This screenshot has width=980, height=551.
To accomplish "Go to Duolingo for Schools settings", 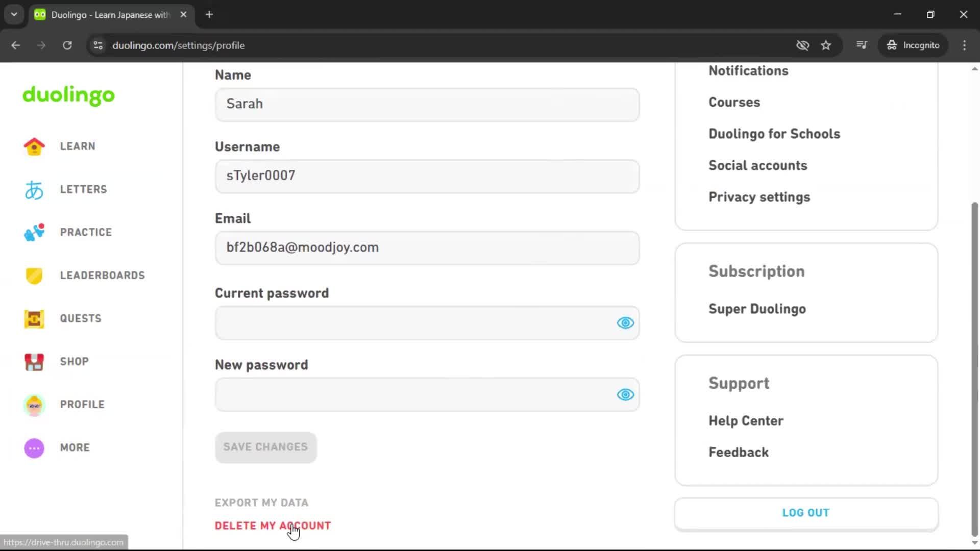I will tap(774, 134).
